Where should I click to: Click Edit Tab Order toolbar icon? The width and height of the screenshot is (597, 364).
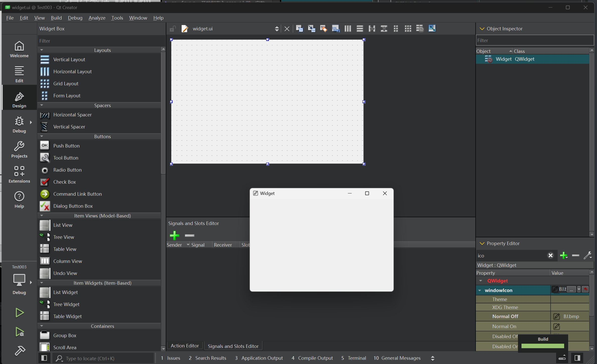(335, 29)
